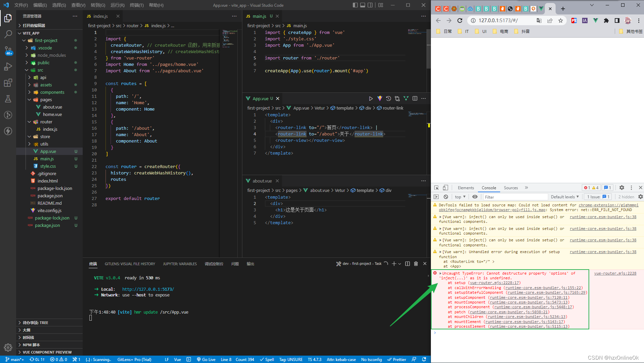Open DevTools settings gear

(x=621, y=188)
